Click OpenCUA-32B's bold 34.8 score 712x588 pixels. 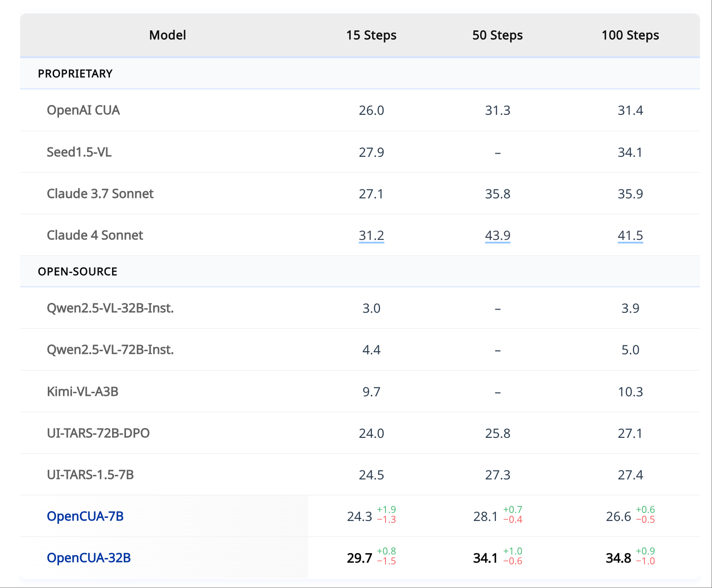tap(618, 558)
